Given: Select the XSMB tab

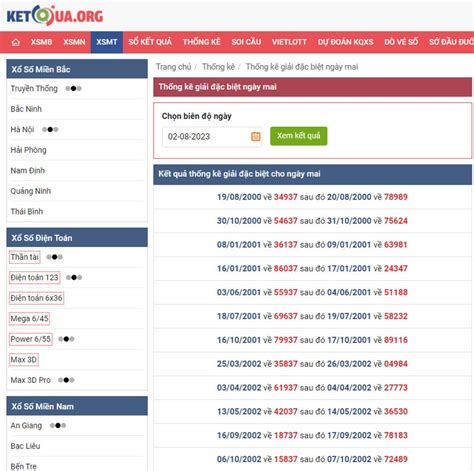Looking at the screenshot, I should [x=41, y=42].
